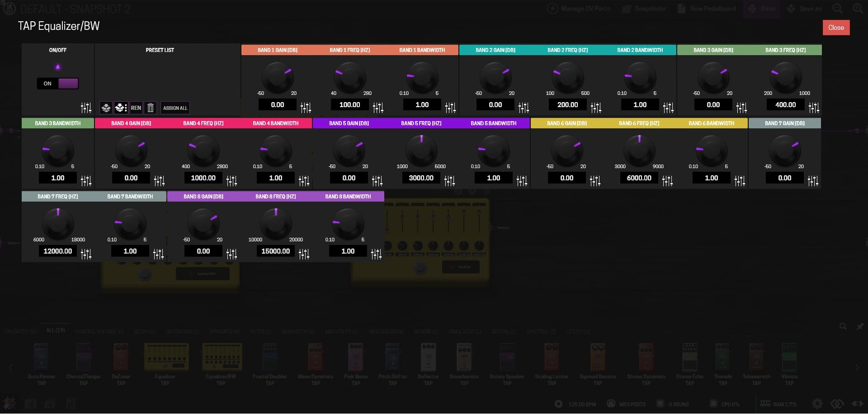Click the save as new preset icon
Image resolution: width=868 pixels, height=414 pixels.
click(121, 108)
